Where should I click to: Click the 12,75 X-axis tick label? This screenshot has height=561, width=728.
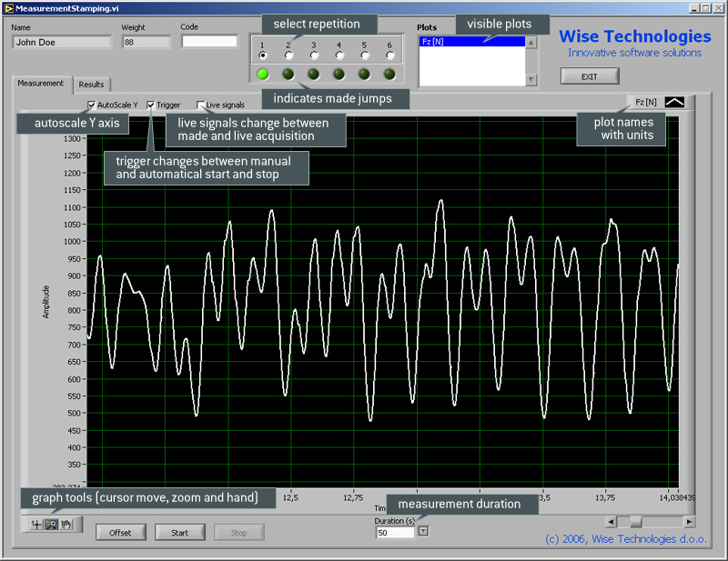point(353,498)
